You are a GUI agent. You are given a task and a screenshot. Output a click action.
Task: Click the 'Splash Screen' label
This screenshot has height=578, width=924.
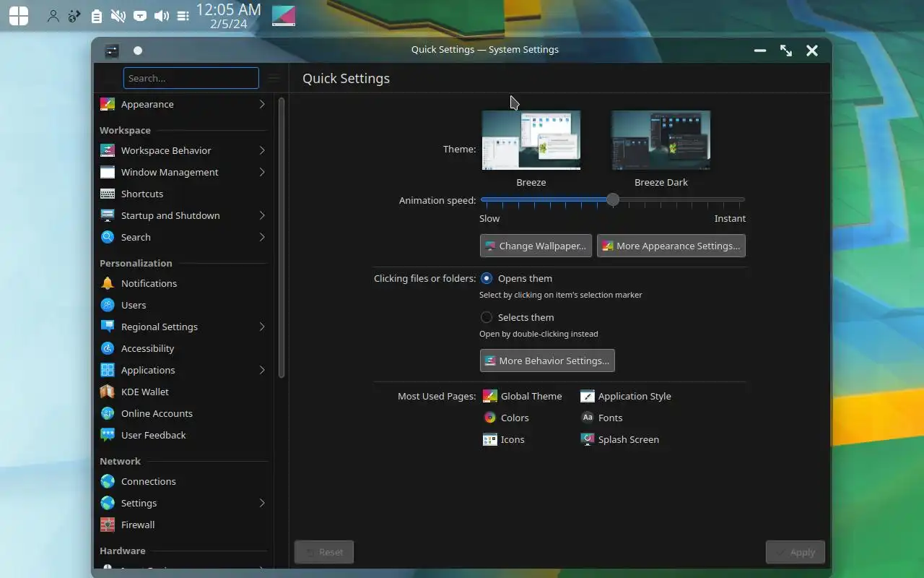(629, 439)
